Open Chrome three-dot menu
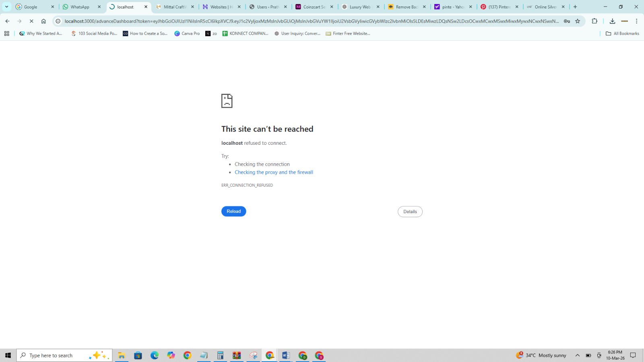This screenshot has width=644, height=362. tap(637, 21)
